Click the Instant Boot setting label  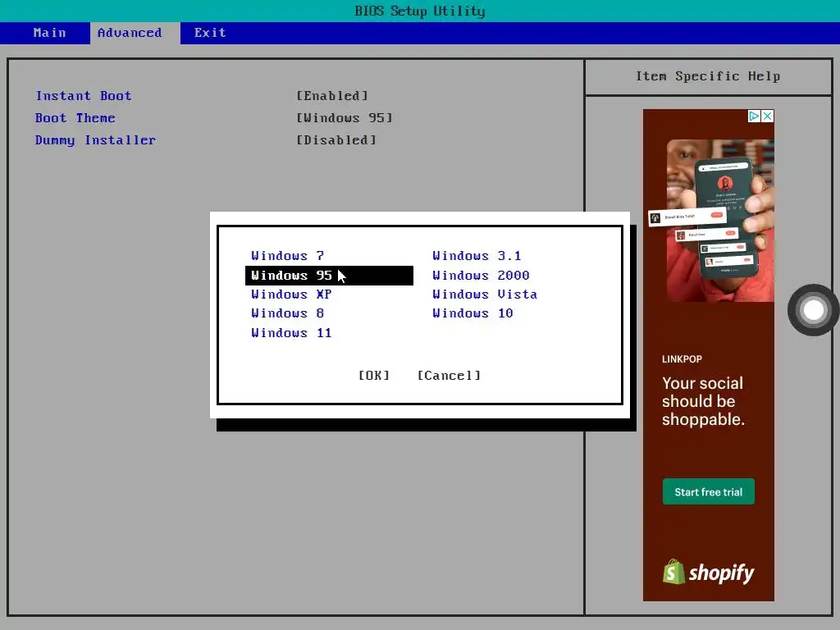click(83, 96)
